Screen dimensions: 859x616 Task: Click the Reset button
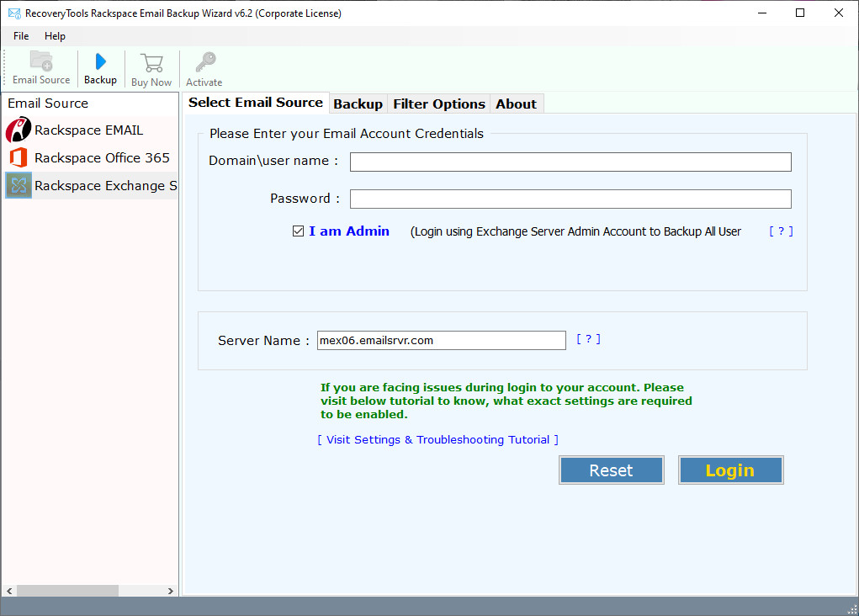(x=612, y=470)
